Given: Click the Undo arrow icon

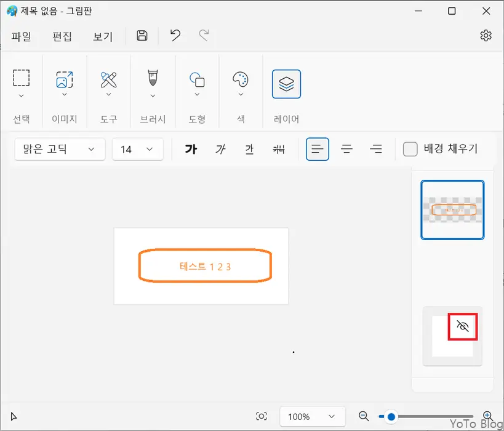Looking at the screenshot, I should (x=174, y=36).
